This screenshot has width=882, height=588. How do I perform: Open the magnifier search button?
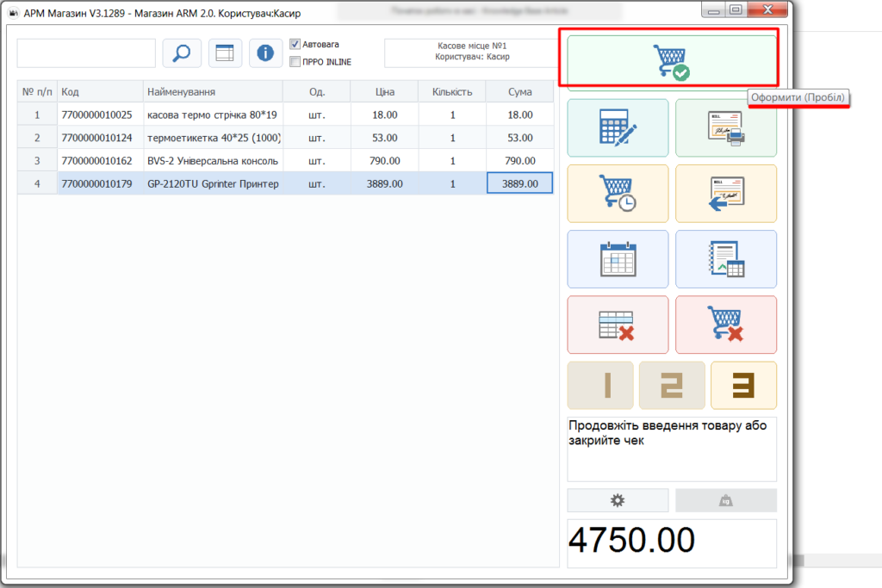coord(182,53)
